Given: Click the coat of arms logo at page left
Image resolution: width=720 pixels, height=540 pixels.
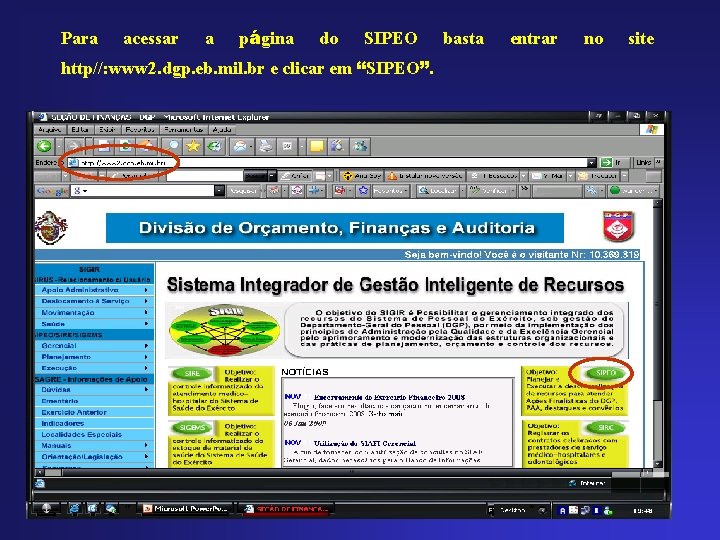Looking at the screenshot, I should click(51, 228).
